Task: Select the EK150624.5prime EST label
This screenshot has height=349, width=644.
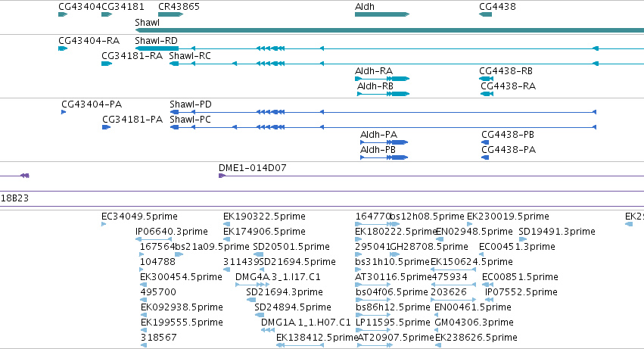Action: pyautogui.click(x=471, y=262)
